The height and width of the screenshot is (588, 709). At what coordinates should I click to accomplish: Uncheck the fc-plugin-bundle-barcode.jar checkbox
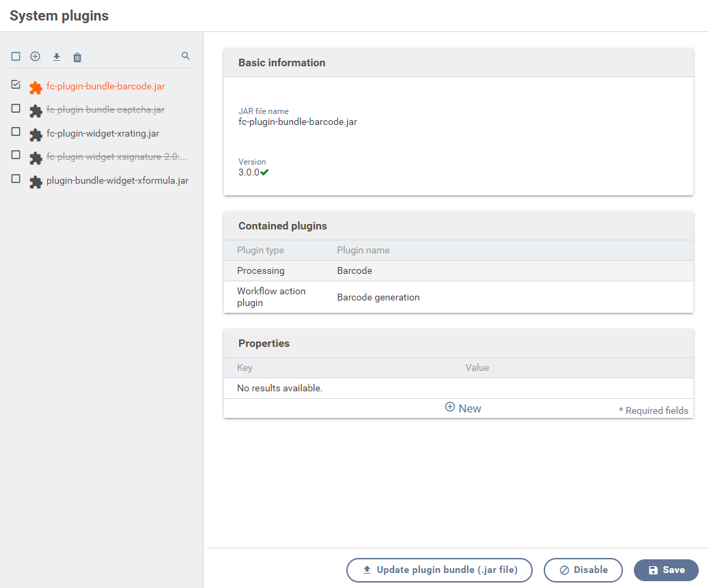(x=16, y=85)
